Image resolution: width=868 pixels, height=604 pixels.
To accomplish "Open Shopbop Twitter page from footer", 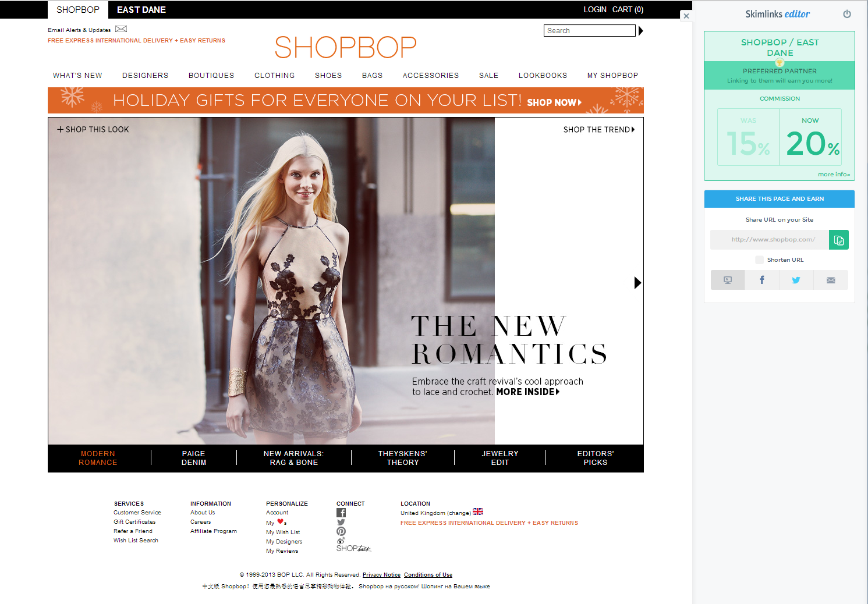I will click(341, 522).
